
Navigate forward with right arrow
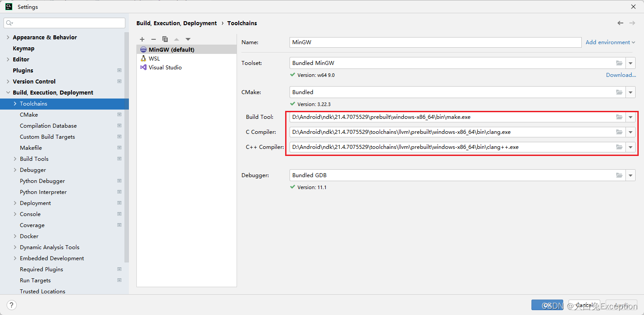click(632, 23)
